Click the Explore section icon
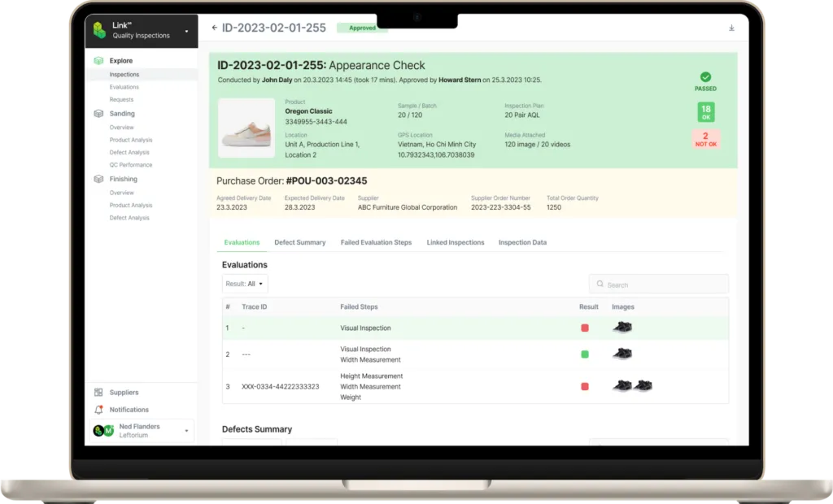The height and width of the screenshot is (504, 833). 98,60
